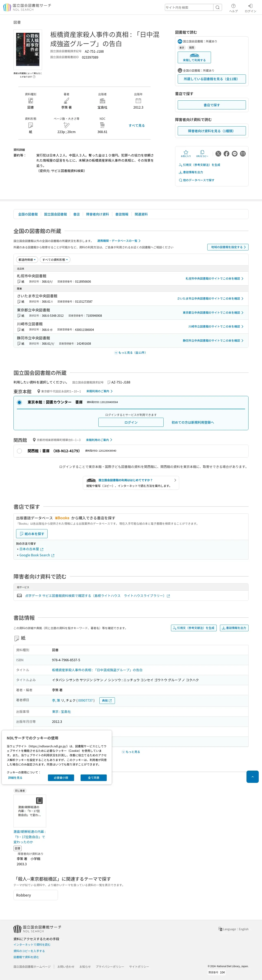The width and height of the screenshot is (262, 980).
Task: Click the info question icon below cover
Action: (34, 77)
